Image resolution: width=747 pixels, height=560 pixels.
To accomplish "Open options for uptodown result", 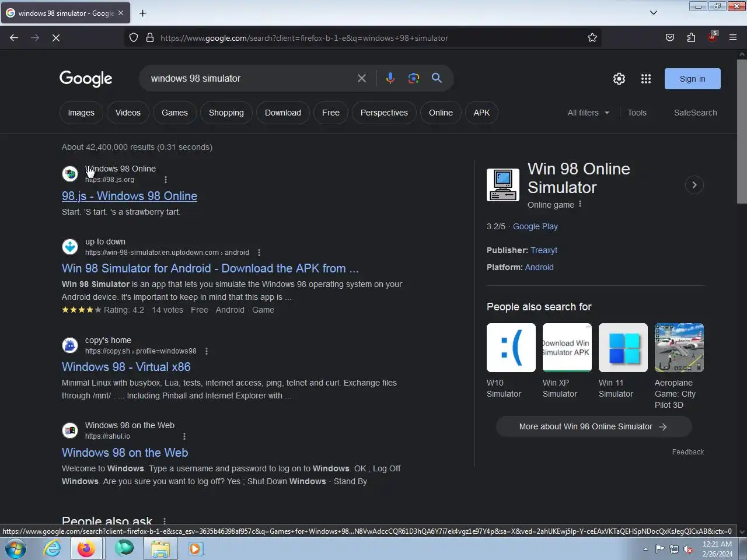I will pos(259,253).
